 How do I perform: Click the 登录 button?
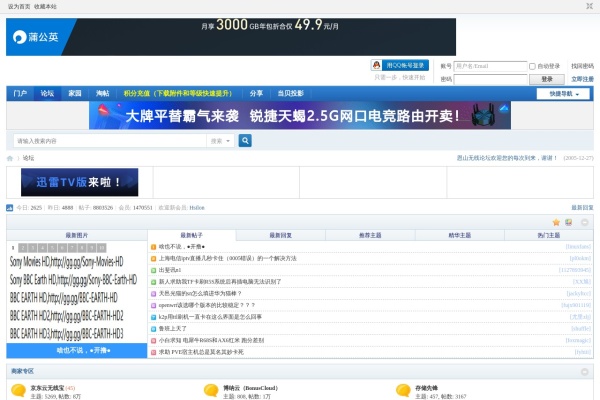pos(546,78)
